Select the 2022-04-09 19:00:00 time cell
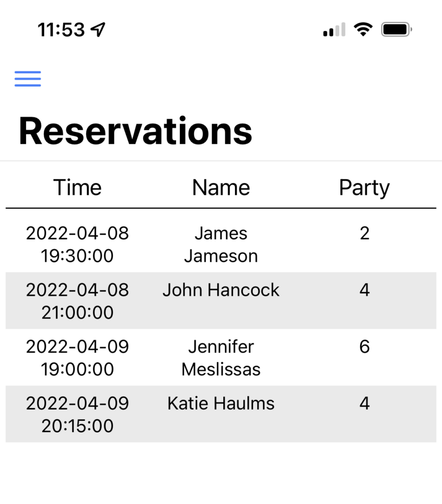 click(x=77, y=357)
